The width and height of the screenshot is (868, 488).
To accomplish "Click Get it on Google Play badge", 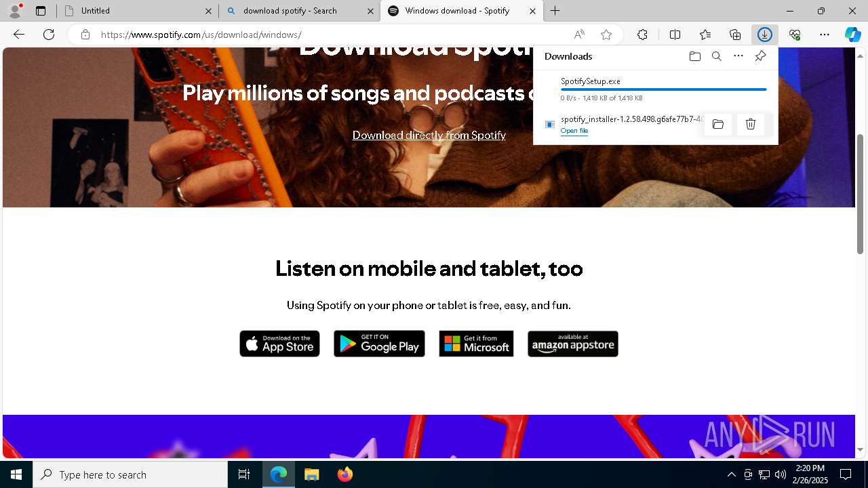I will point(379,344).
